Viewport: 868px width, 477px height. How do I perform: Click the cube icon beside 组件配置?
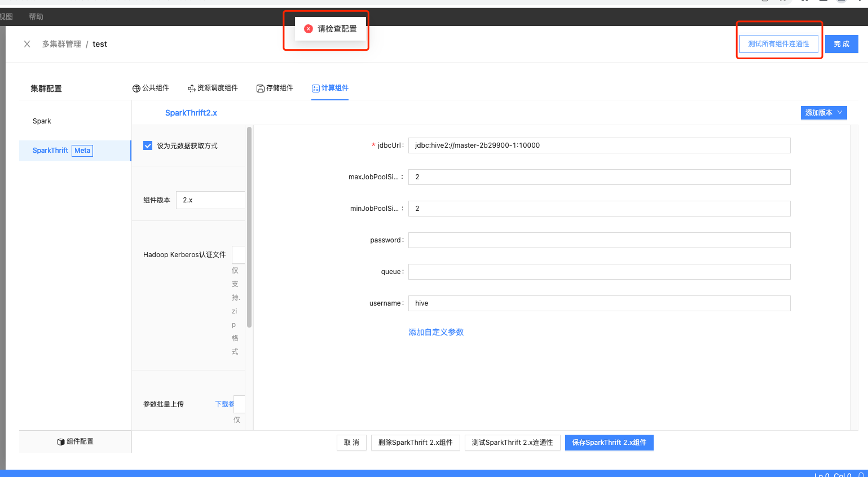pos(61,442)
